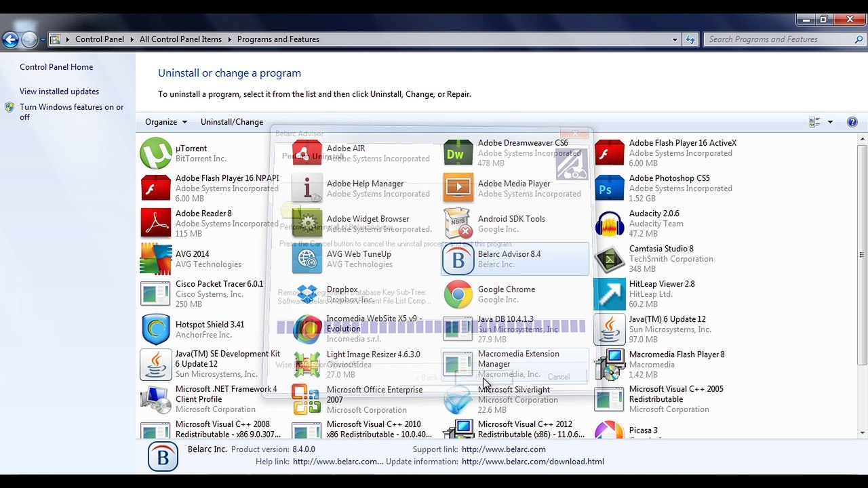Select the Cisco Packet Tracer 6.0.1 icon
The image size is (868, 488).
pyautogui.click(x=155, y=294)
